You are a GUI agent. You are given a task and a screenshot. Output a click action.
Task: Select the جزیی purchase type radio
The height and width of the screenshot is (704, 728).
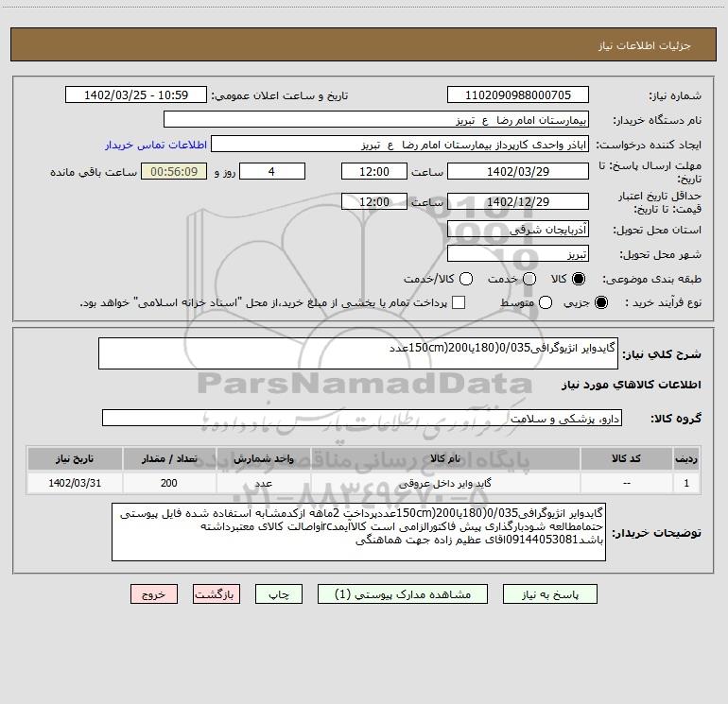[600, 302]
